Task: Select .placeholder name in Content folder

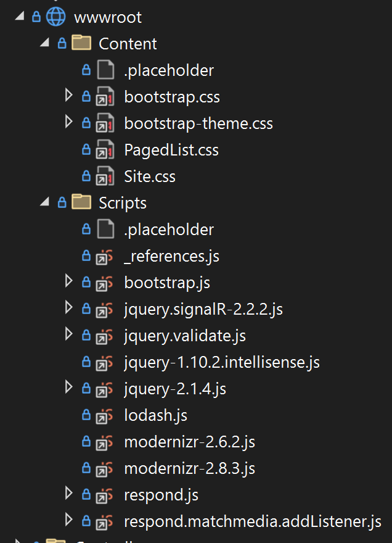Action: pyautogui.click(x=169, y=70)
